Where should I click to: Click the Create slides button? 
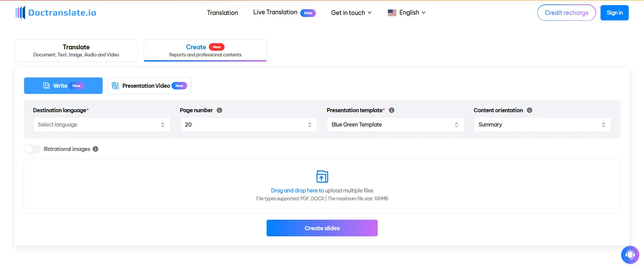(x=322, y=228)
